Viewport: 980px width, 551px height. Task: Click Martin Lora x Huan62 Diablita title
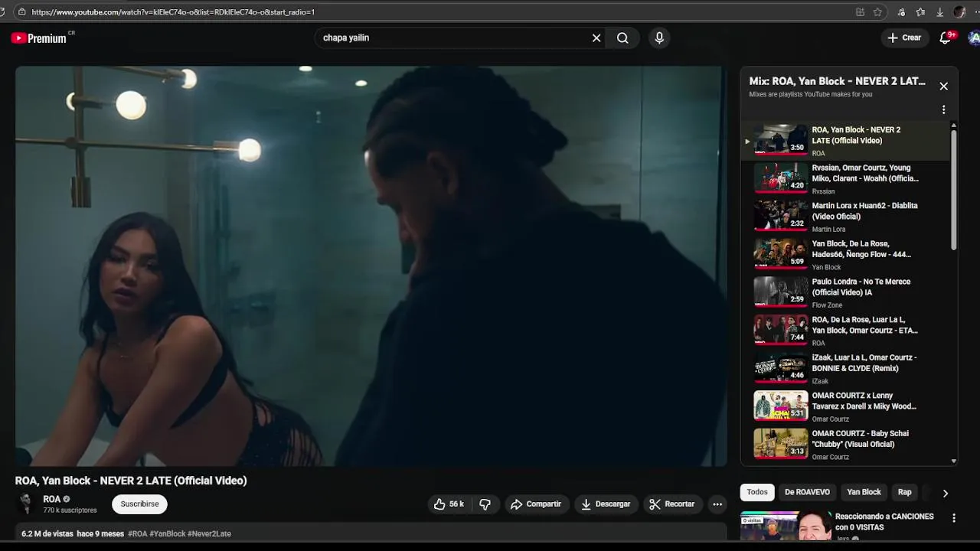click(864, 210)
